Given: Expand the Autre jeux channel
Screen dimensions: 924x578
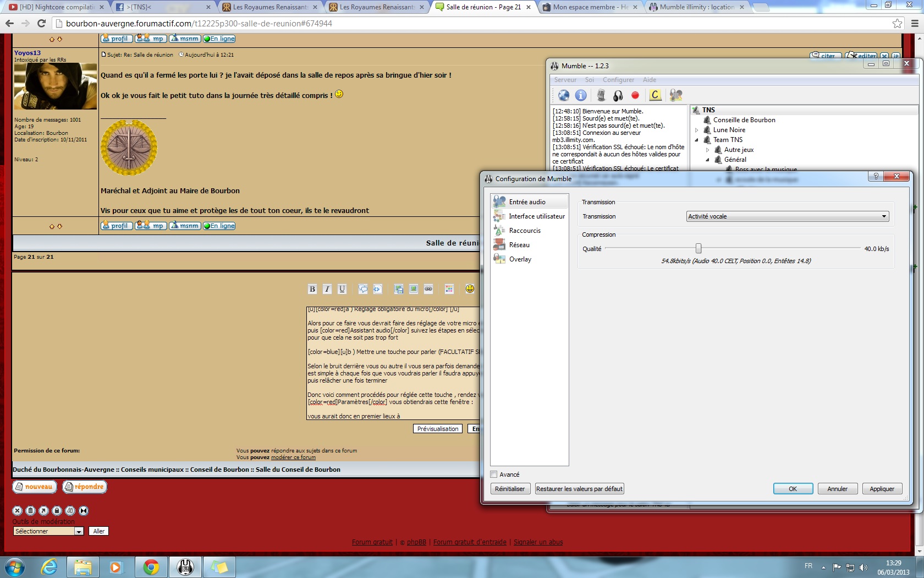Looking at the screenshot, I should pos(708,150).
